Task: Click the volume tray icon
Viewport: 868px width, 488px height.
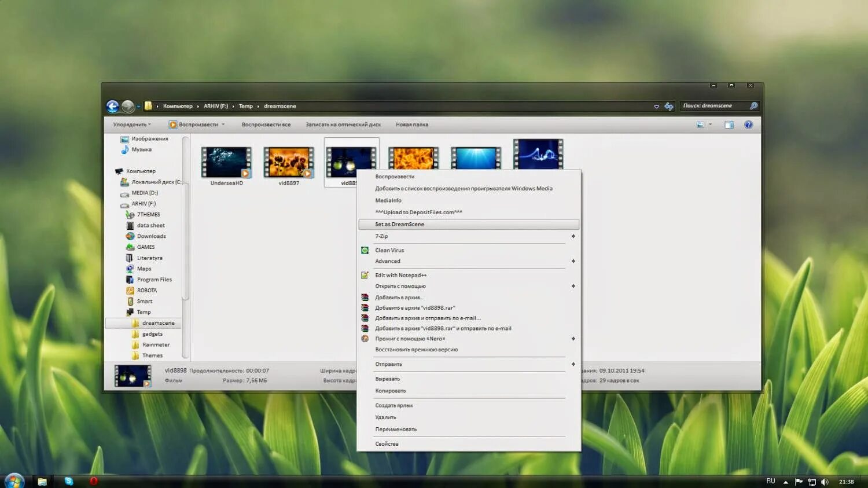Action: [825, 482]
